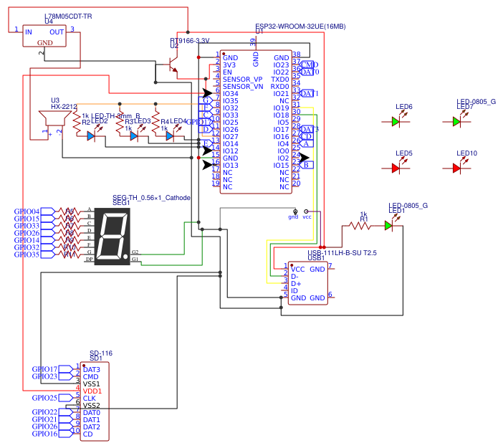The height and width of the screenshot is (448, 503).
Task: Click the blue LED2 diode symbol
Action: (91, 135)
